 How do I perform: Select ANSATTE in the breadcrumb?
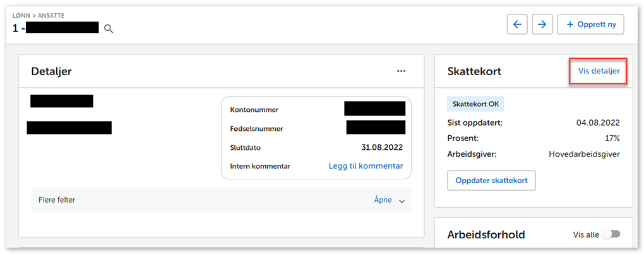(x=51, y=15)
